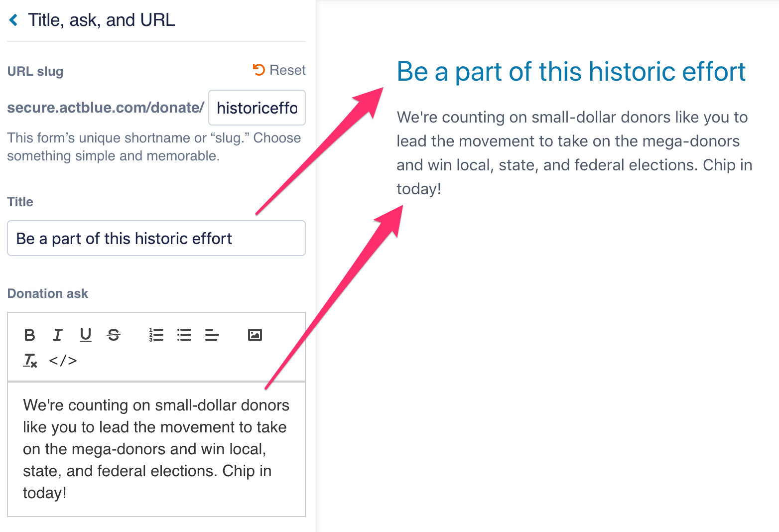
Task: Click the 'Donation ask' field label
Action: coord(48,293)
